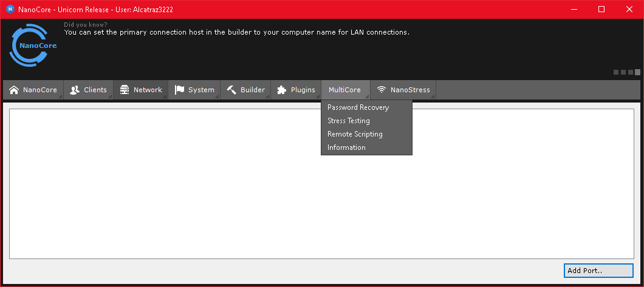Choose Stress Testing in the dropdown
This screenshot has height=287, width=644.
(x=348, y=121)
